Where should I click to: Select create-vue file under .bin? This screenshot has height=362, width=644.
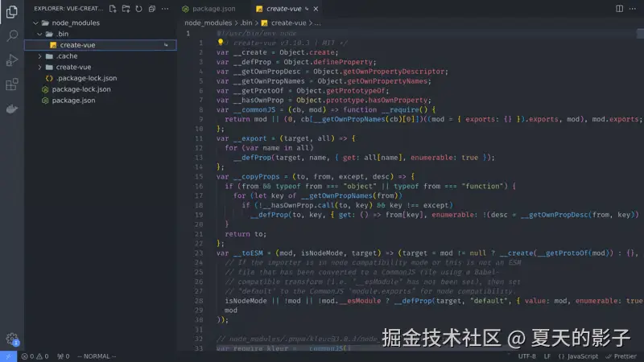coord(100,45)
